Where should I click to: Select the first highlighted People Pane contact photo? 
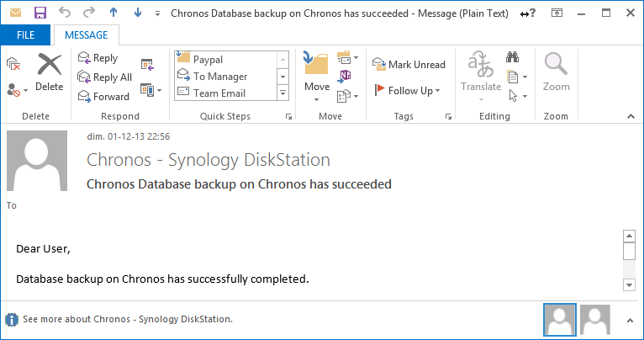[x=560, y=320]
